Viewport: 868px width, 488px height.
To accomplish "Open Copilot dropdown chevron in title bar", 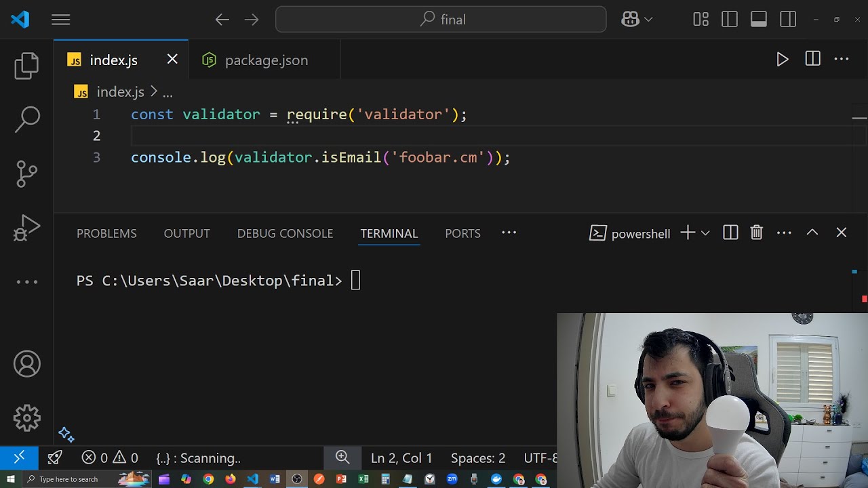I will click(648, 20).
